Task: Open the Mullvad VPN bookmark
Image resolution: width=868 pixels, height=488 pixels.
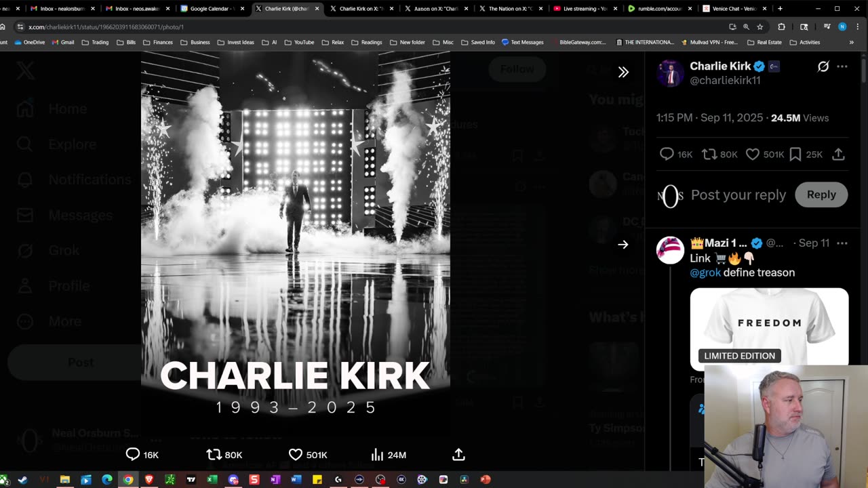Action: (x=709, y=42)
